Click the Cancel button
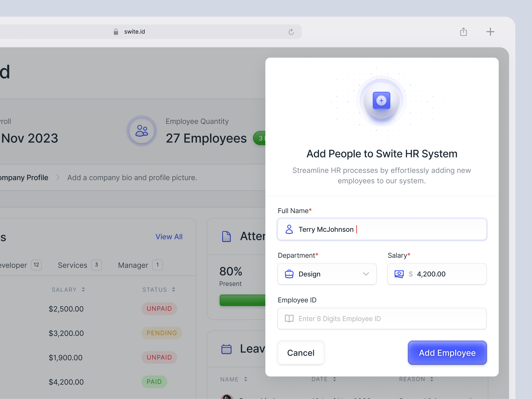The height and width of the screenshot is (399, 532). [x=301, y=353]
